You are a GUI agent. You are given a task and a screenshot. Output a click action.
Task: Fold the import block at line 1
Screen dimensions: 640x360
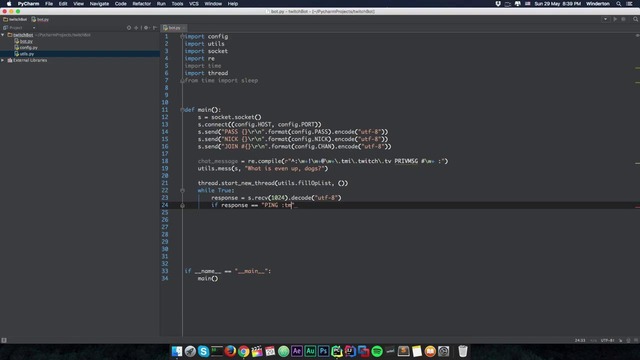pyautogui.click(x=182, y=36)
